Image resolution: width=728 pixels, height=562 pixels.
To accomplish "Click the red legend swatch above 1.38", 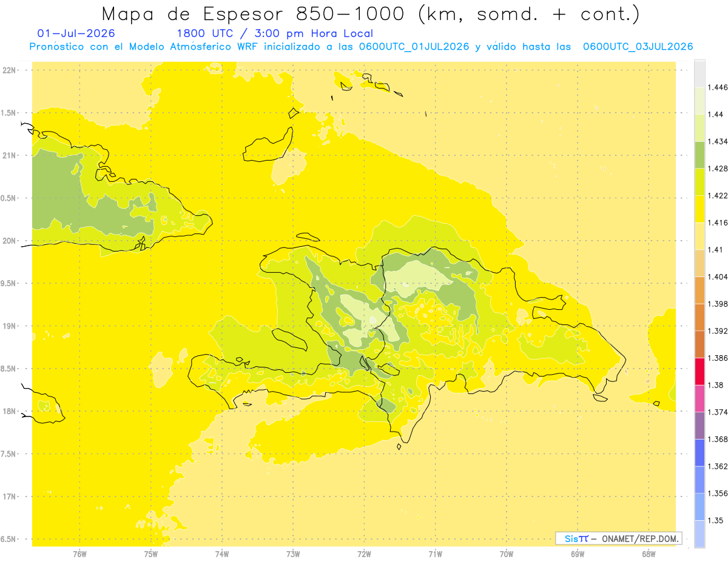I will click(700, 371).
